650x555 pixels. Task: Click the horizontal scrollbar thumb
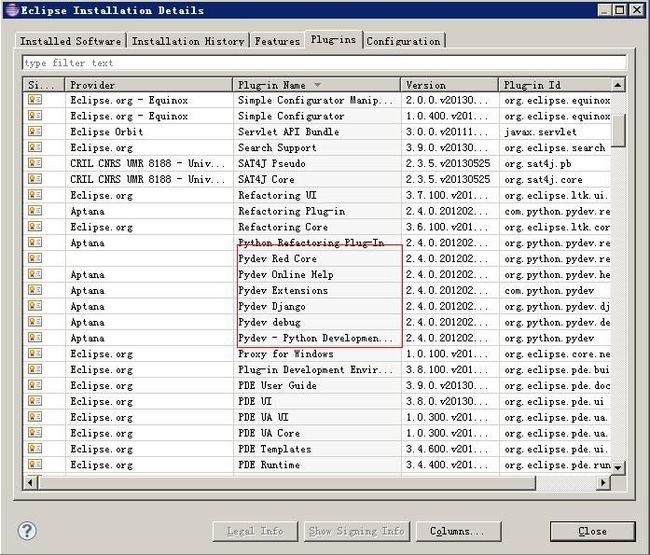click(286, 482)
